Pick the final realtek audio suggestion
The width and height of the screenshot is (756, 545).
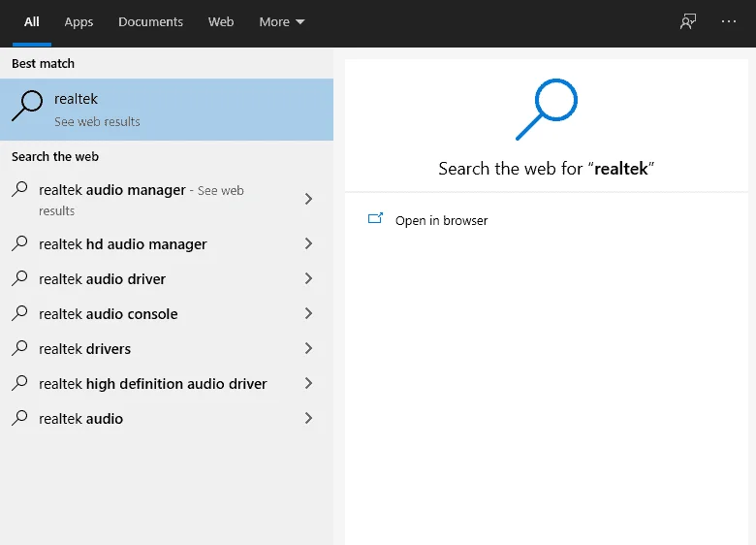coord(167,419)
